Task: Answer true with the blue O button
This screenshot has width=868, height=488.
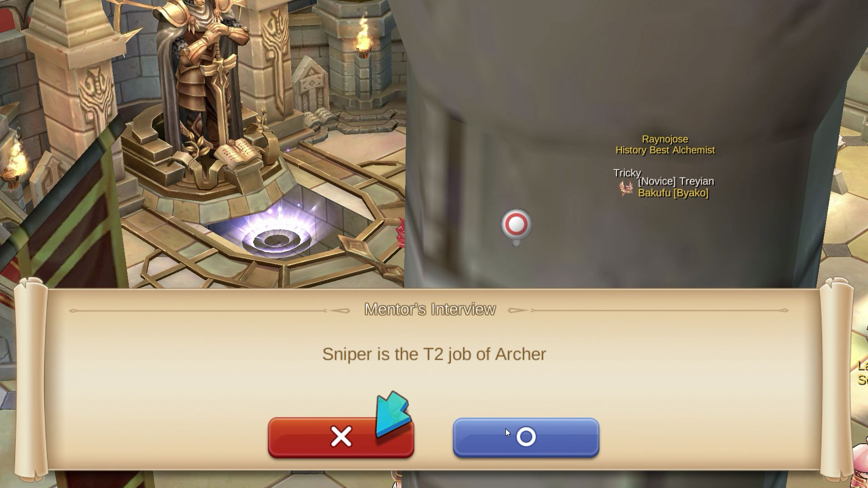Action: tap(526, 437)
